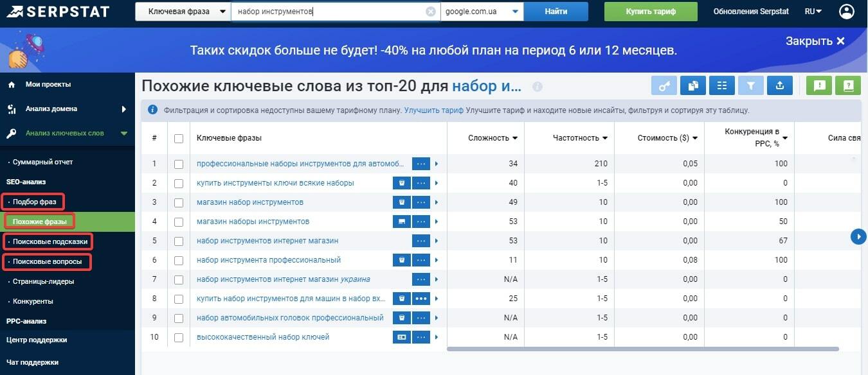Viewport: 868px width, 375px height.
Task: Check the box for row 9 'набор автомобильных головок'
Action: click(179, 318)
